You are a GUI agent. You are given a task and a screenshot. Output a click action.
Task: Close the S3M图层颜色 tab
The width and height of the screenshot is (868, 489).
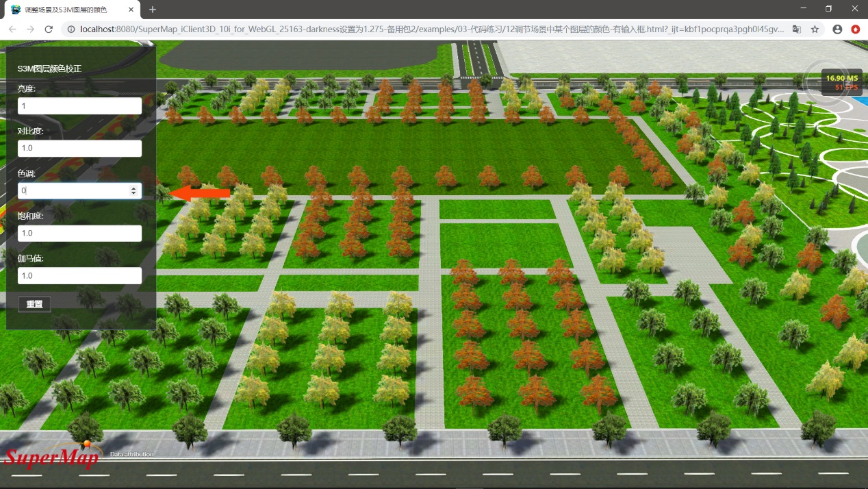pyautogui.click(x=131, y=10)
